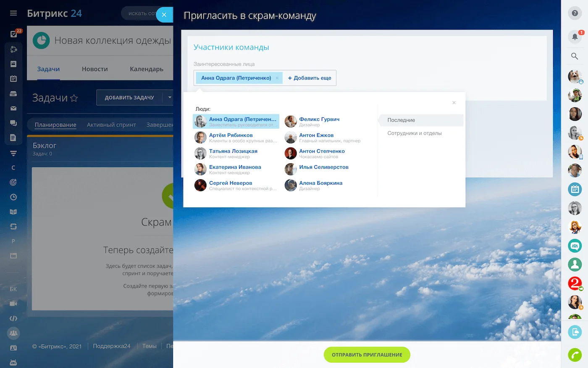The height and width of the screenshot is (368, 588).
Task: Open tasks icon with 22 badge
Action: 14,34
